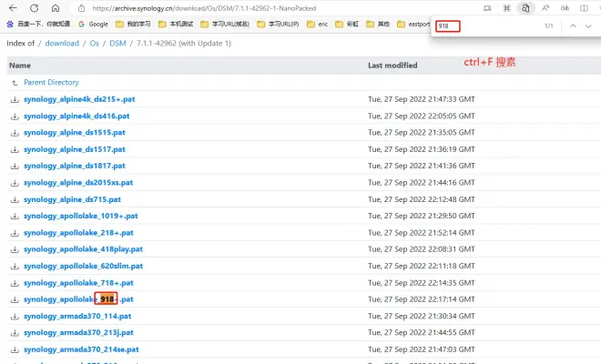Open synology_armada370_114.pat link

[77, 316]
